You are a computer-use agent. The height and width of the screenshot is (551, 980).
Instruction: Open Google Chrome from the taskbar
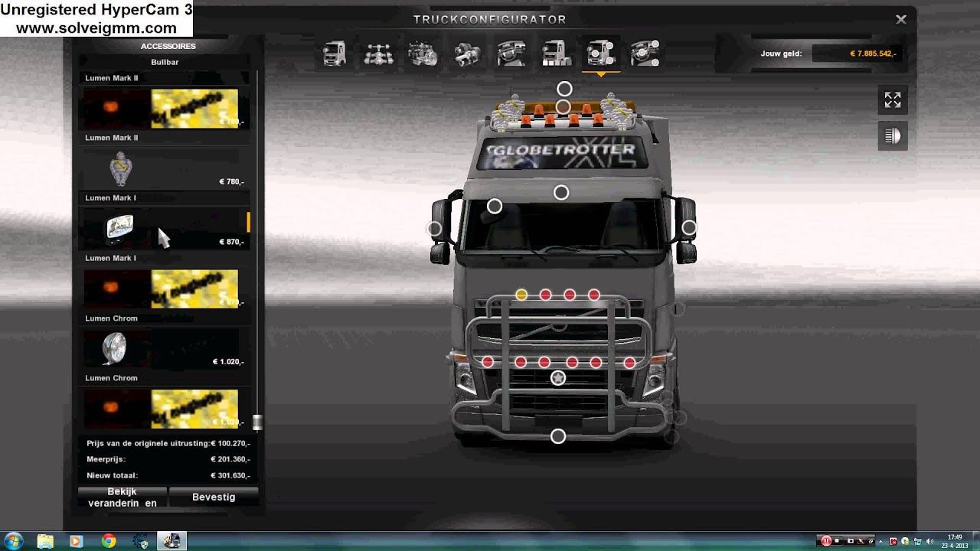coord(108,541)
